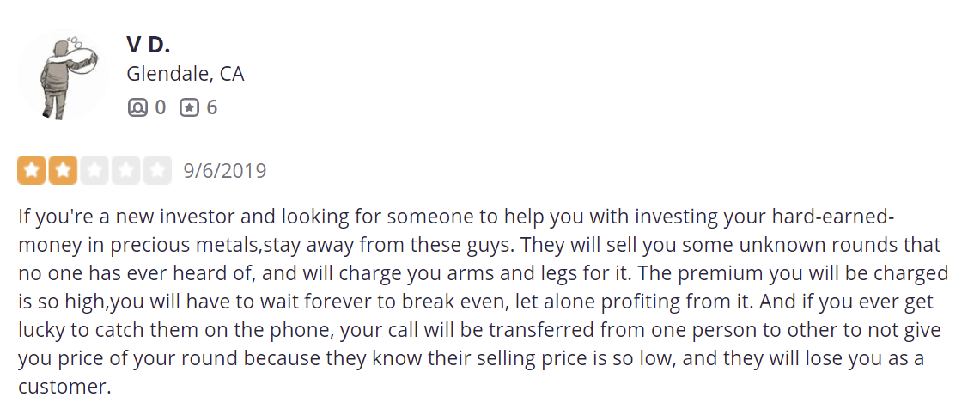The height and width of the screenshot is (409, 980).
Task: Click the reviews count number 6
Action: (x=212, y=108)
